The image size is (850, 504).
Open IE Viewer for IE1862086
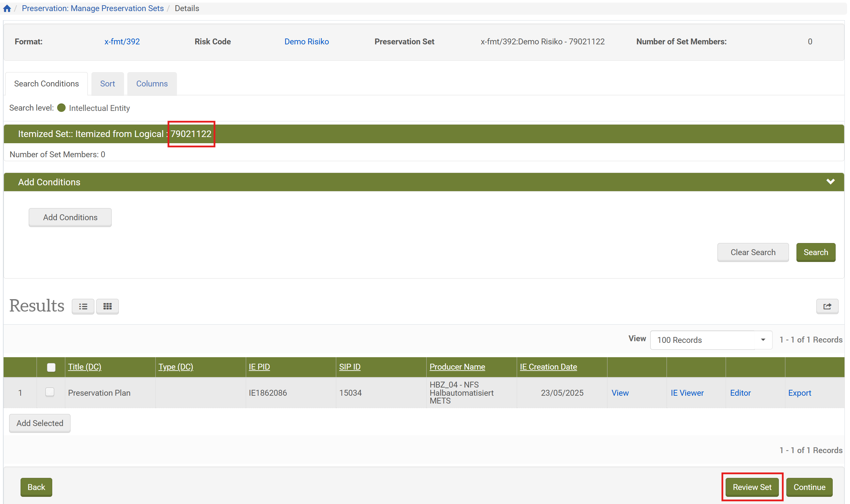point(687,393)
